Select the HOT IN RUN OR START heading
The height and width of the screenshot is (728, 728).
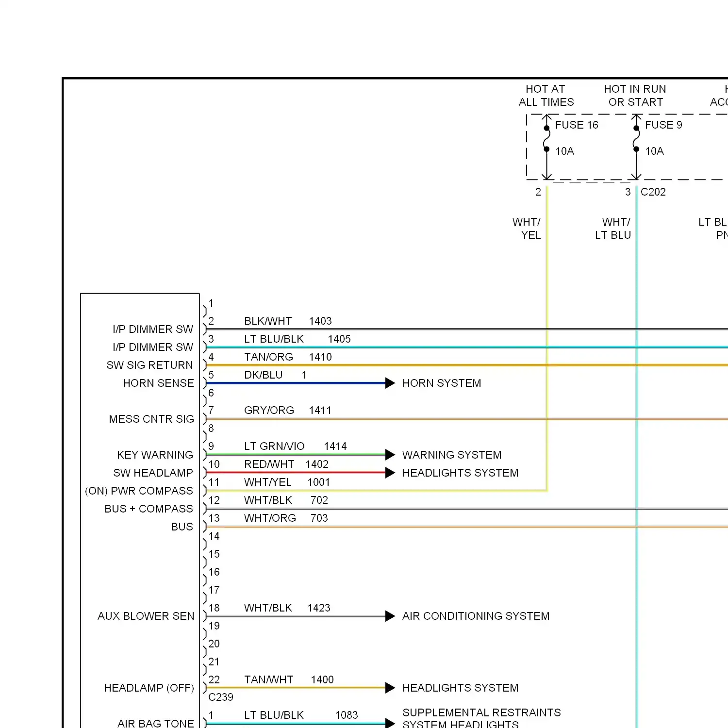coord(635,96)
